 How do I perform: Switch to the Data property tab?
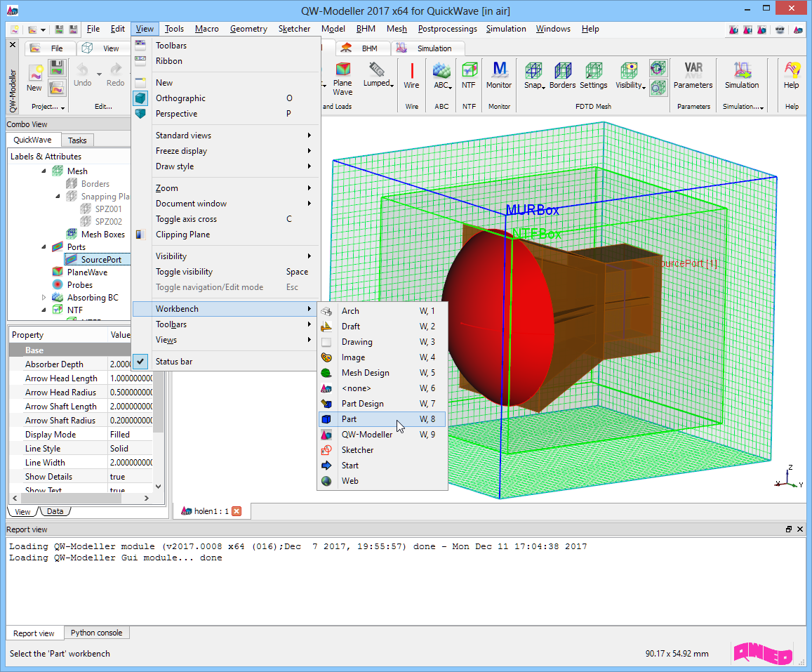[x=55, y=511]
